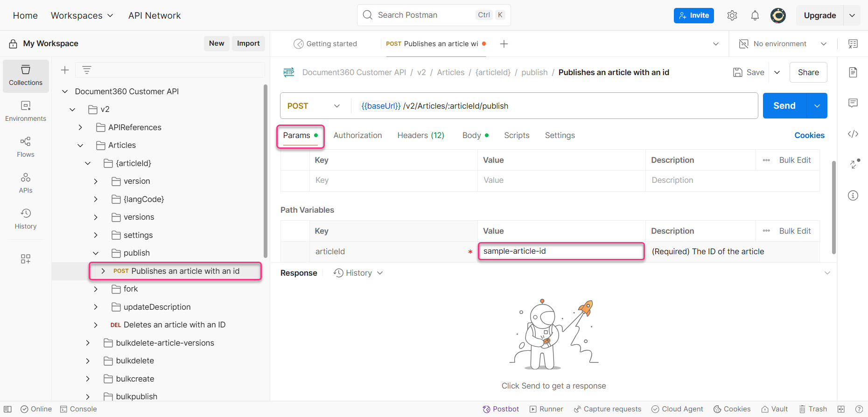Open the History sidebar panel
This screenshot has height=417, width=868.
pyautogui.click(x=26, y=219)
